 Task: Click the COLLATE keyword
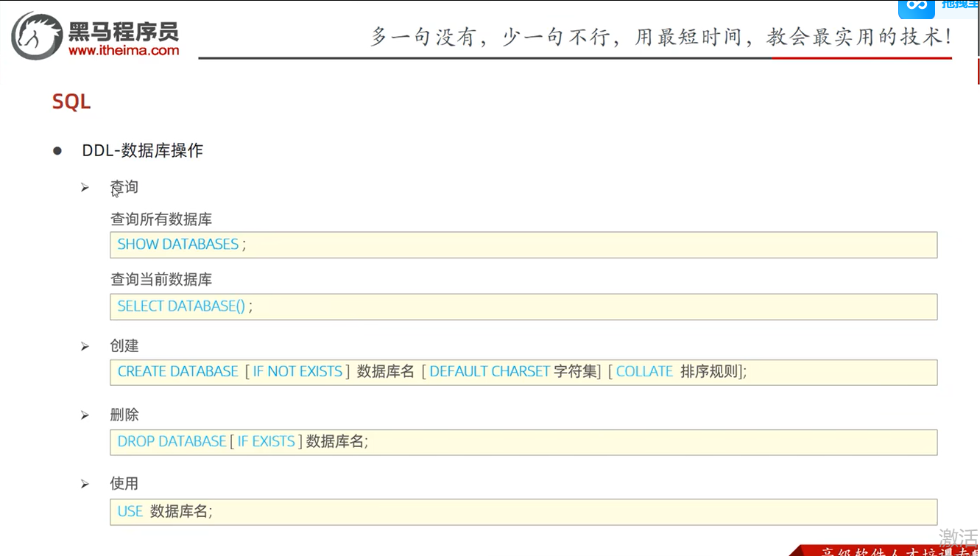(644, 372)
